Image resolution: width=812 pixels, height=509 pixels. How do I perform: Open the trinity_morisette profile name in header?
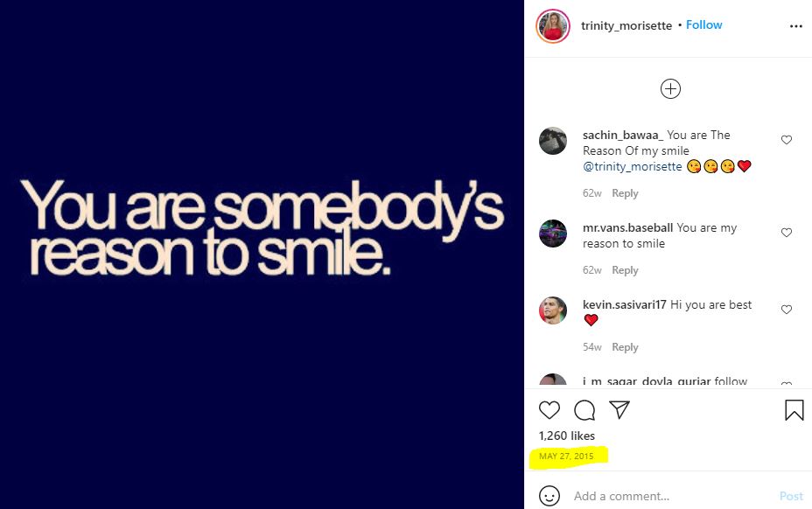point(626,25)
